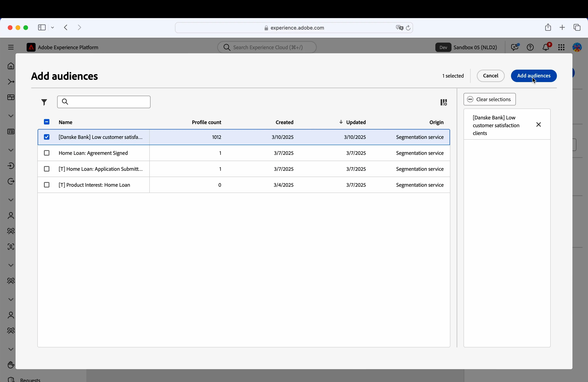Open the apps grid switcher

[561, 47]
